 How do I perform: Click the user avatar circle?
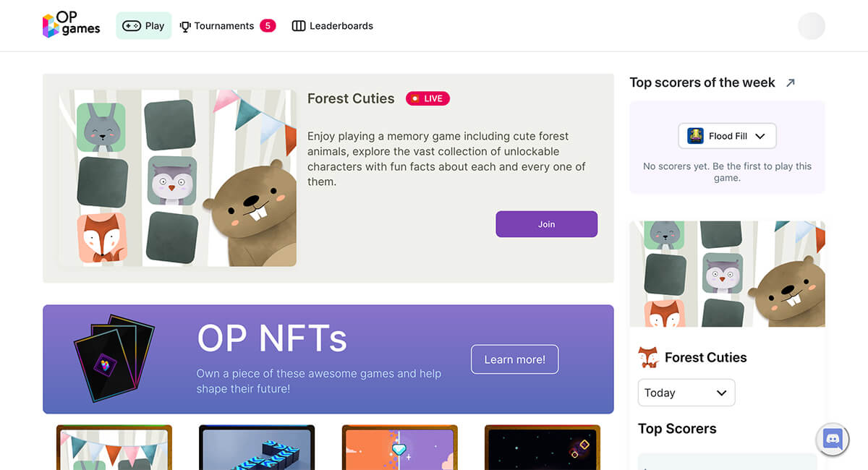[x=812, y=26]
